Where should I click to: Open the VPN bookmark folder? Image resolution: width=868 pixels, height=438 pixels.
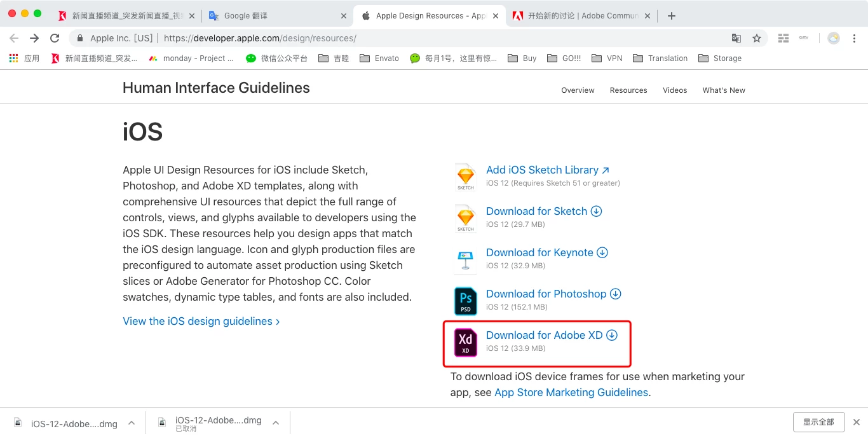607,58
